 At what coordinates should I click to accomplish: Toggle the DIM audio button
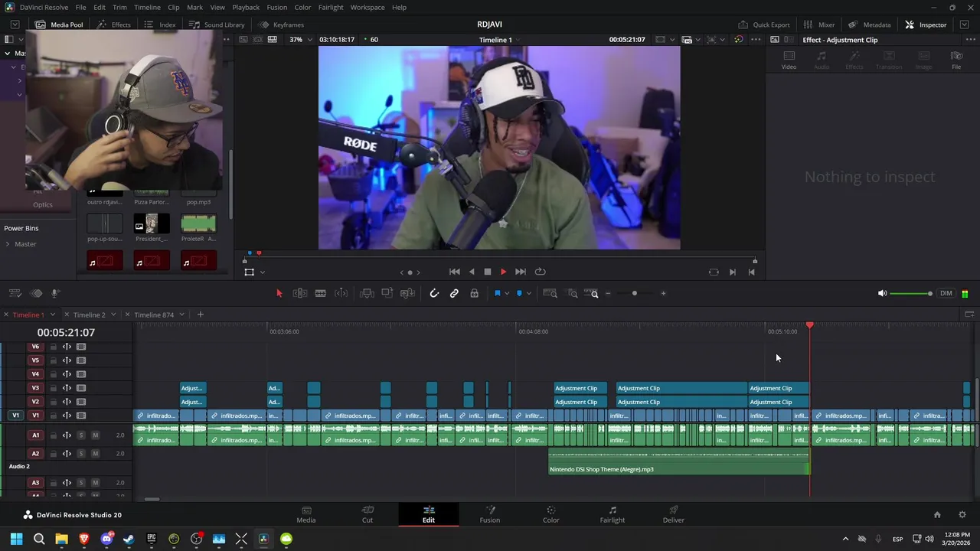[946, 293]
